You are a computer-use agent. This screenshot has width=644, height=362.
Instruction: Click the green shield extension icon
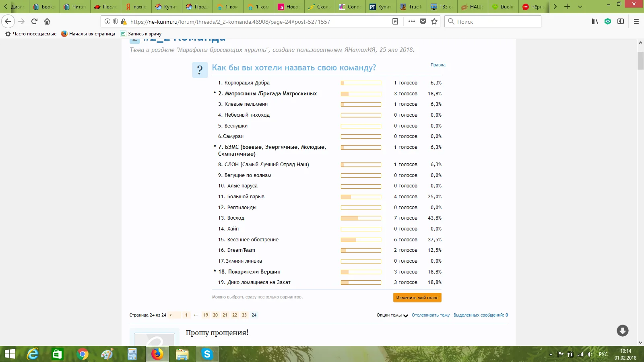click(608, 21)
